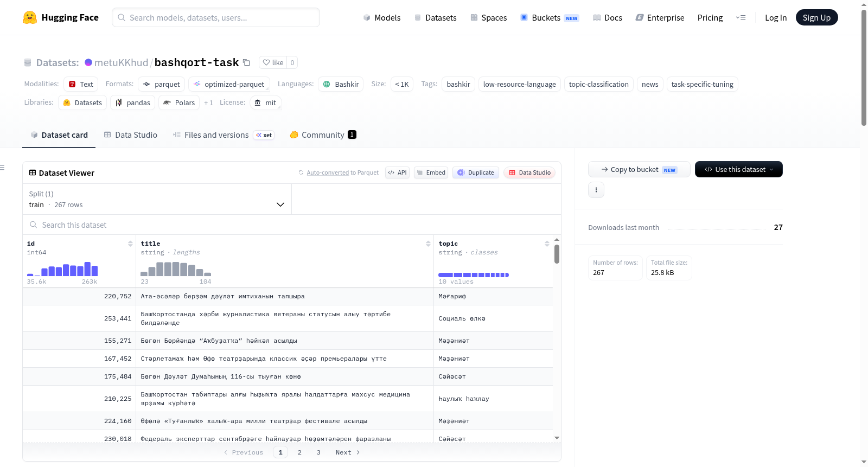This screenshot has width=868, height=467.
Task: Sort by the id column
Action: point(130,244)
